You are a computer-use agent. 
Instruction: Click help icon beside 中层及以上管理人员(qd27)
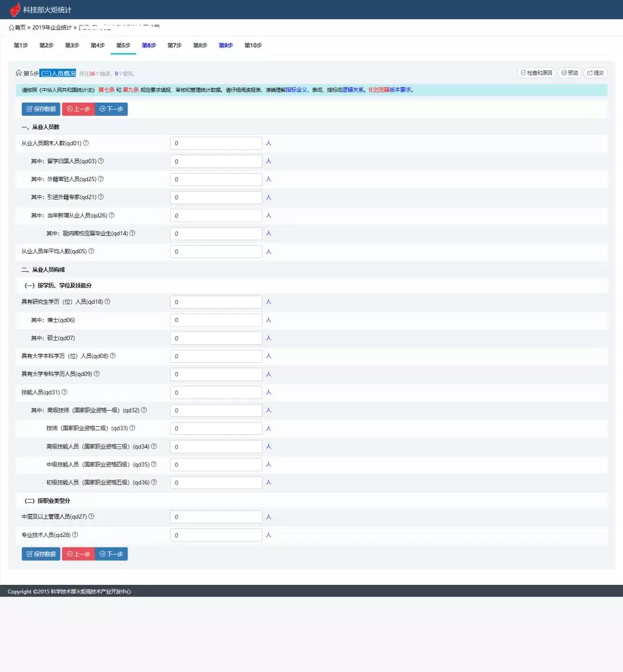[91, 517]
